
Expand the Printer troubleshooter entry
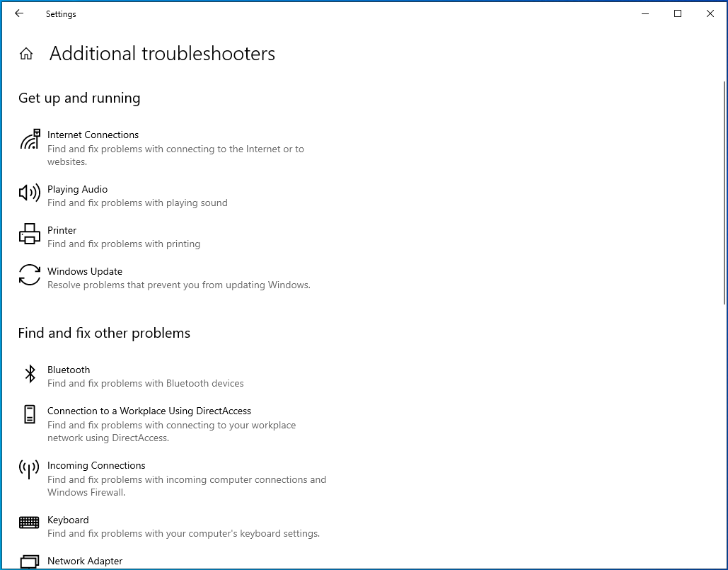click(x=62, y=230)
